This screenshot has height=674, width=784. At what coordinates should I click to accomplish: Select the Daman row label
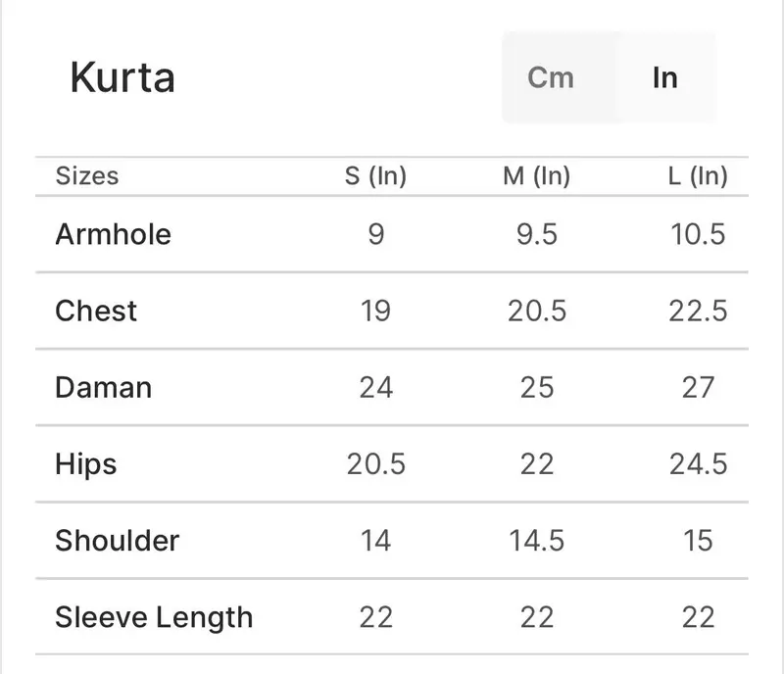click(104, 387)
